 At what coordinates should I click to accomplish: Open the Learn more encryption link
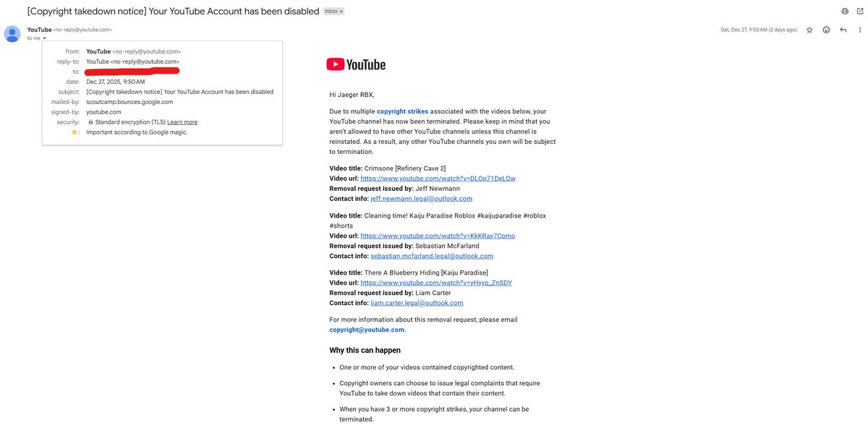click(182, 122)
